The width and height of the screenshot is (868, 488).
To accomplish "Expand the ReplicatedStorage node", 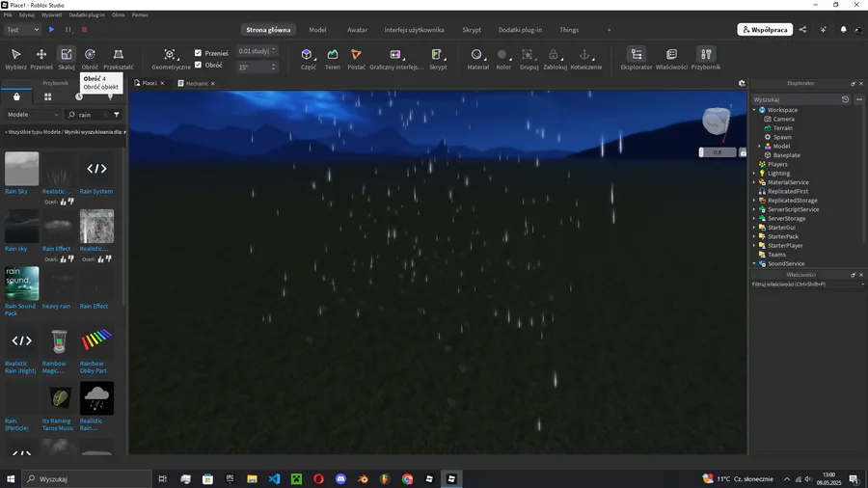I will point(754,201).
